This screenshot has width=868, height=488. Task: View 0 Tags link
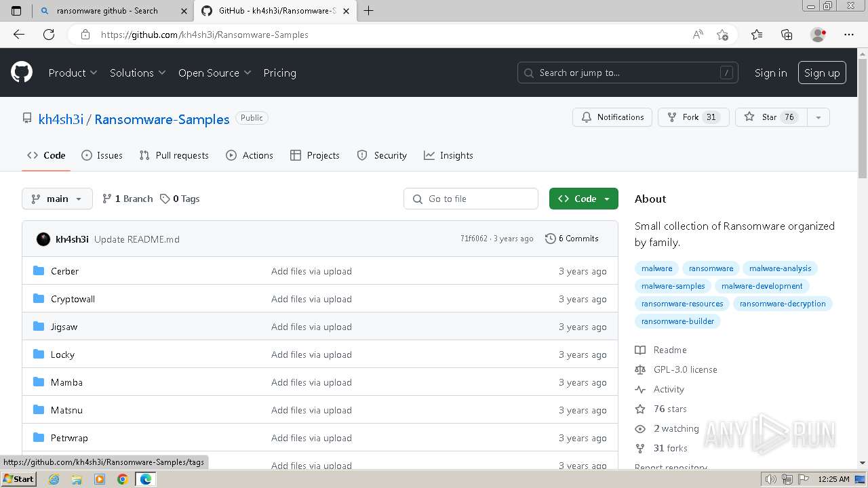(180, 199)
